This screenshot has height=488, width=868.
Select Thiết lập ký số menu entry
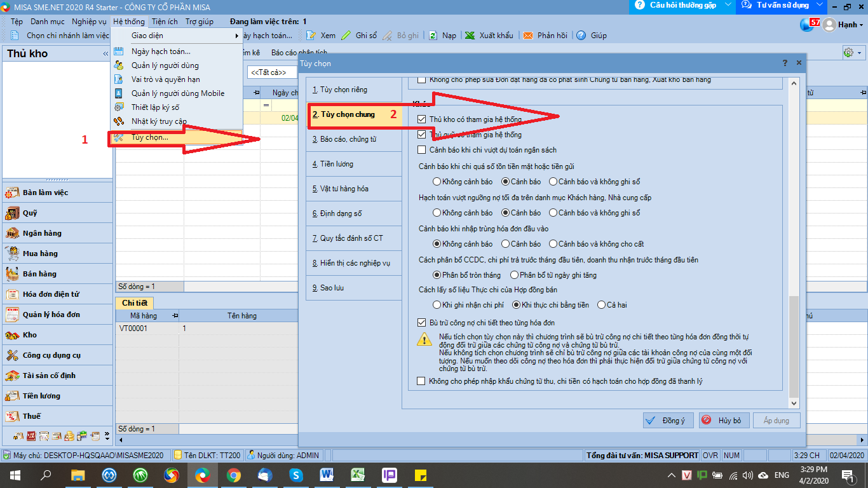pyautogui.click(x=177, y=107)
